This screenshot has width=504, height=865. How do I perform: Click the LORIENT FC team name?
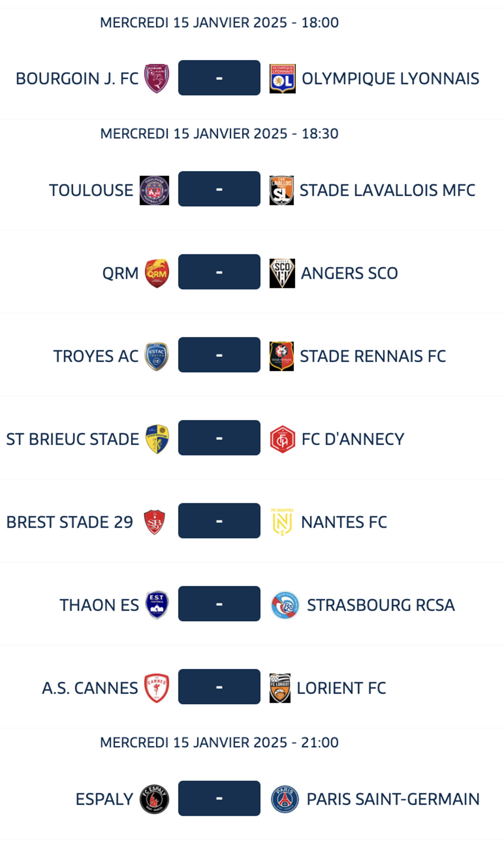click(x=341, y=688)
